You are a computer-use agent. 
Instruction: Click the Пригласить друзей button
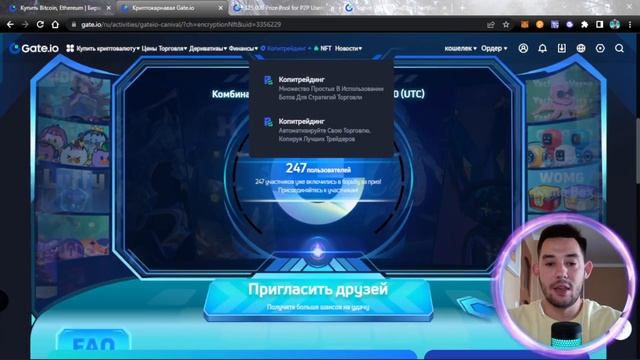[318, 299]
